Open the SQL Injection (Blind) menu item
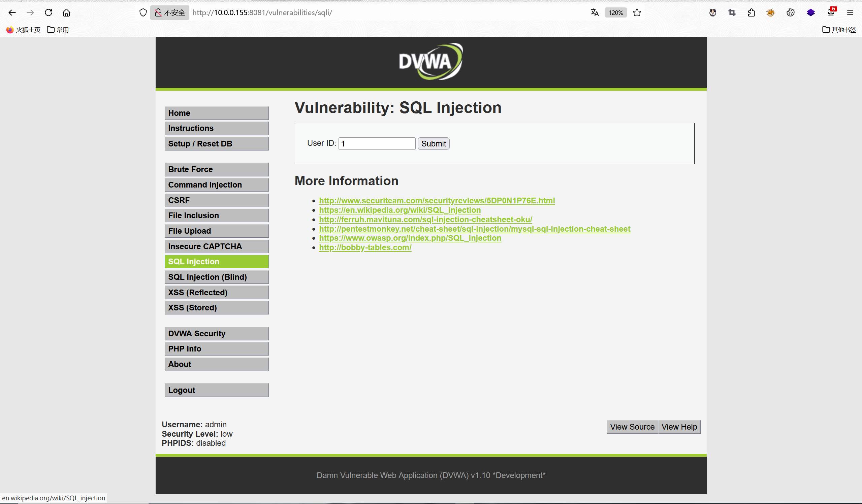Viewport: 862px width, 504px height. (x=217, y=277)
